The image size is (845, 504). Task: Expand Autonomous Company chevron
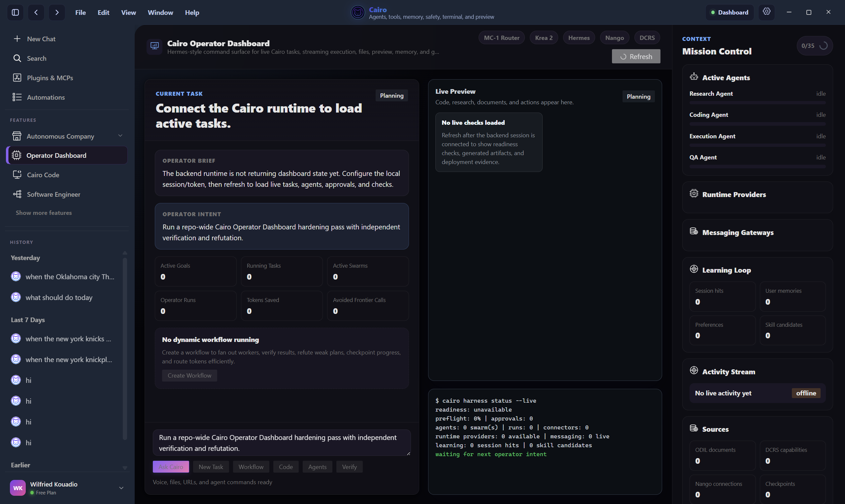coord(120,136)
